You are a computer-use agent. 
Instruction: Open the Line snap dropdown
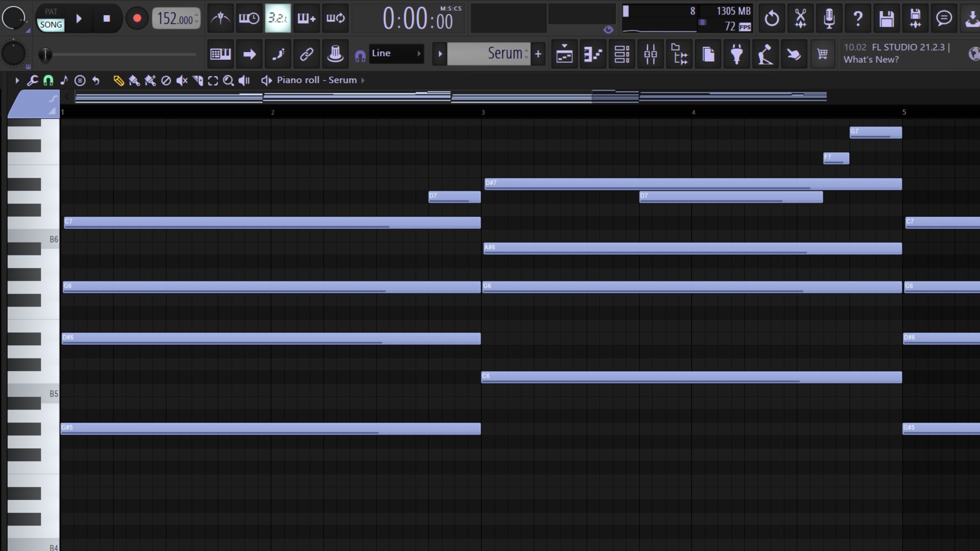[396, 54]
